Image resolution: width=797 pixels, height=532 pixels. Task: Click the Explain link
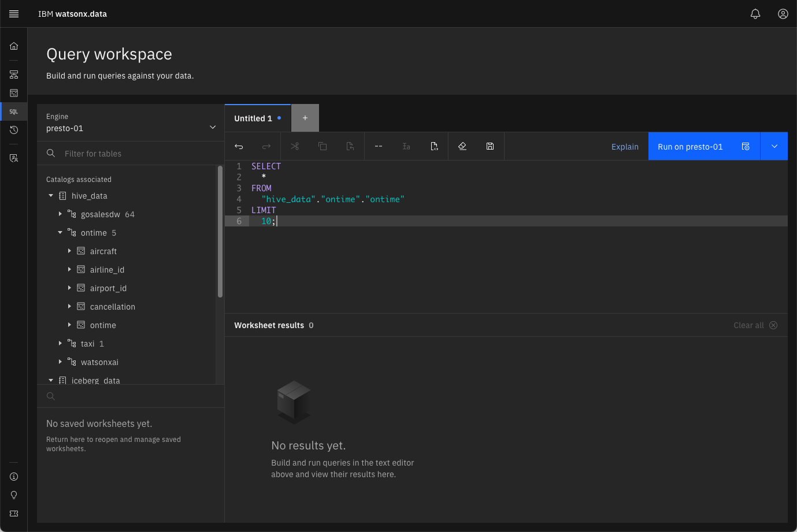pos(625,147)
